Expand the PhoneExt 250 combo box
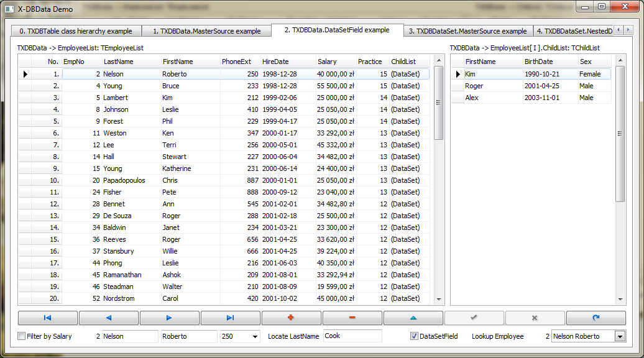This screenshot has width=644, height=358. [x=254, y=336]
